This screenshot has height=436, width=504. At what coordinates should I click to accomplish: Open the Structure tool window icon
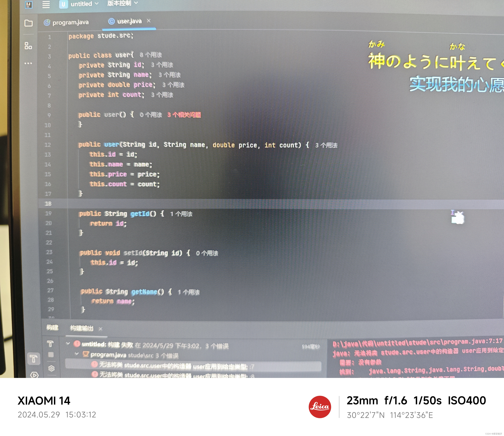(28, 46)
